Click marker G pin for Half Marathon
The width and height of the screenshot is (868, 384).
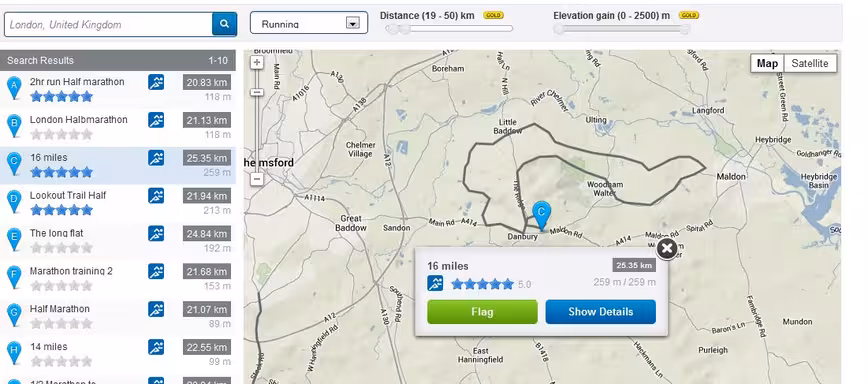pyautogui.click(x=14, y=315)
